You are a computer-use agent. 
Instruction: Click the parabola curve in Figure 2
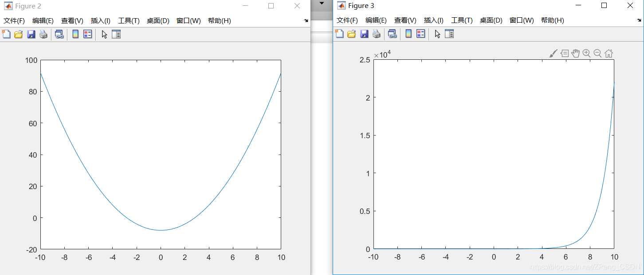click(x=161, y=230)
